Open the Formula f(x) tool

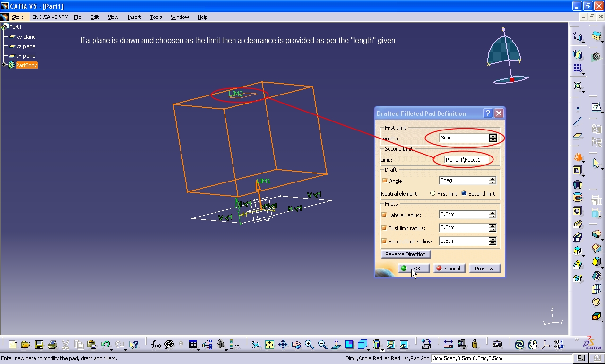[156, 345]
